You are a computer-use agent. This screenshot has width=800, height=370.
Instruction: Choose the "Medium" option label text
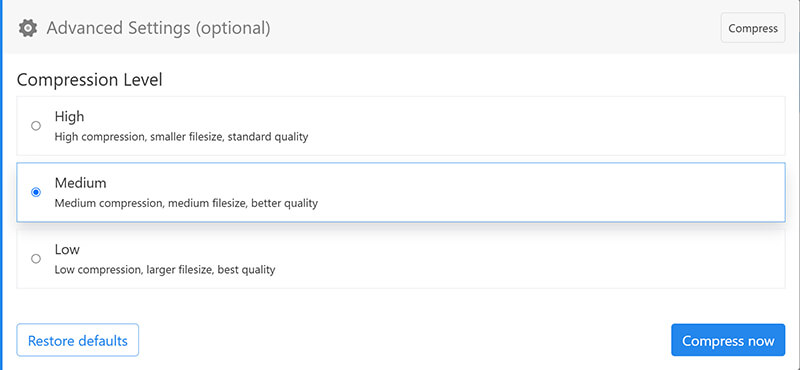[x=81, y=183]
